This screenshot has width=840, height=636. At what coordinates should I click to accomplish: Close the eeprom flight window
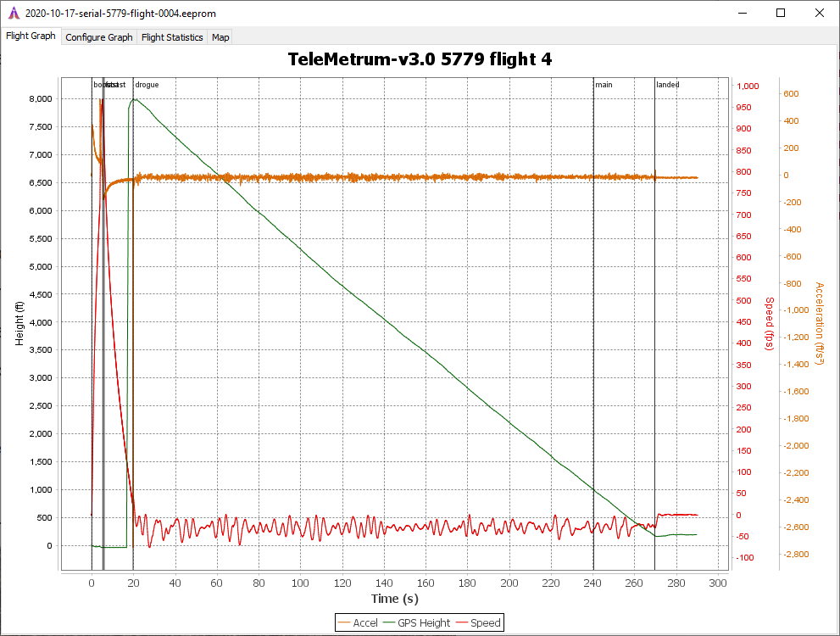(x=819, y=14)
